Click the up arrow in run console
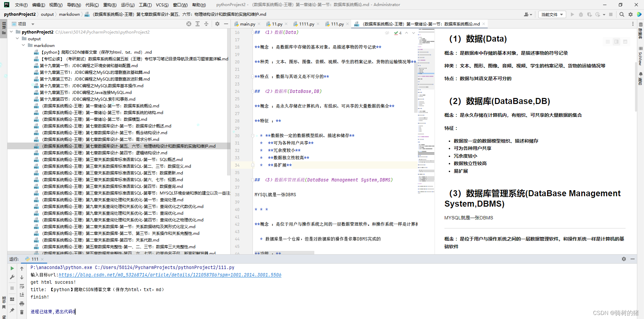Image resolution: width=644 pixels, height=319 pixels. pyautogui.click(x=22, y=268)
